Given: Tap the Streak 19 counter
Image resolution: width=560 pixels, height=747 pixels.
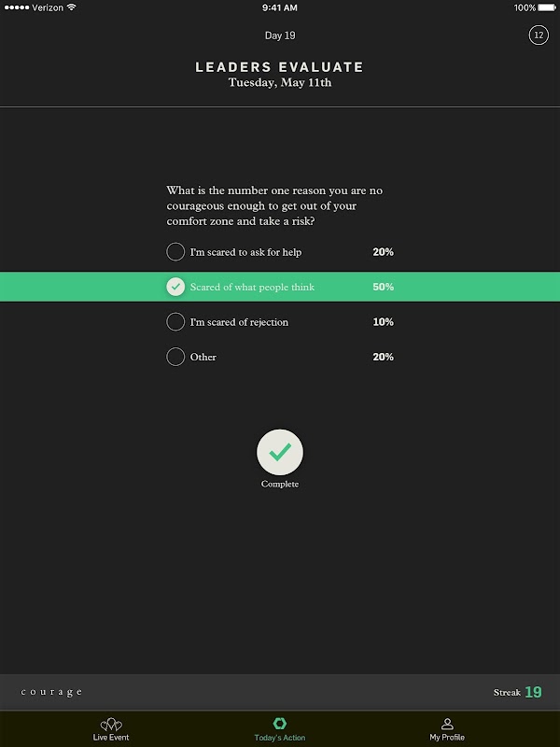Looking at the screenshot, I should (x=518, y=692).
